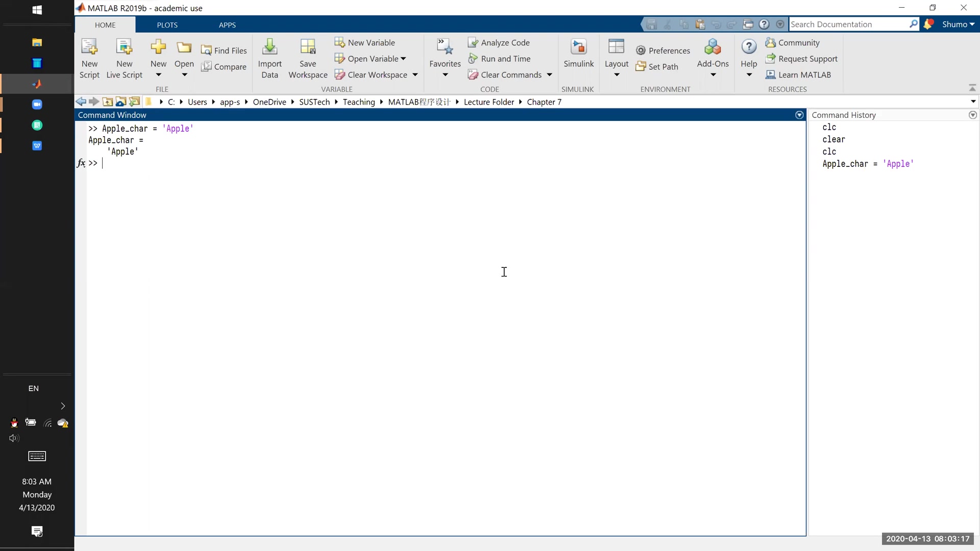This screenshot has height=551, width=980.
Task: Click the Analyze Code icon
Action: pos(473,42)
